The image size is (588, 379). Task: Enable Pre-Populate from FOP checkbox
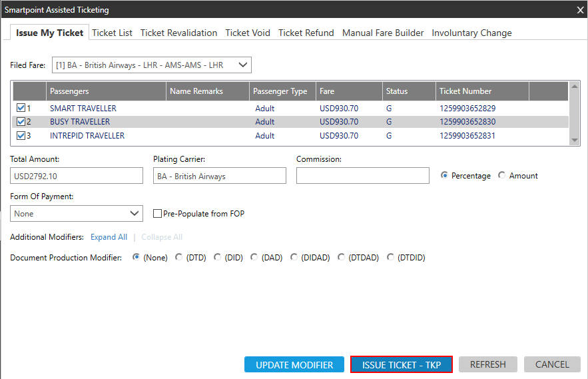158,214
